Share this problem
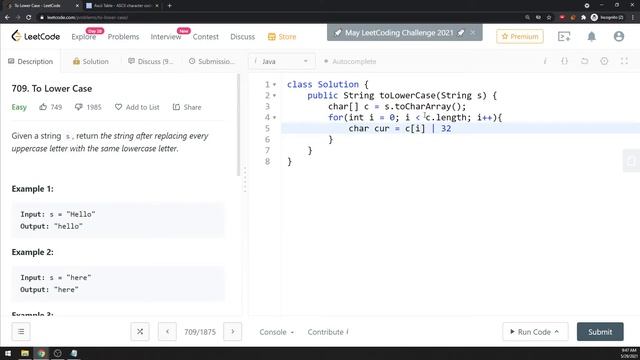 tap(187, 107)
